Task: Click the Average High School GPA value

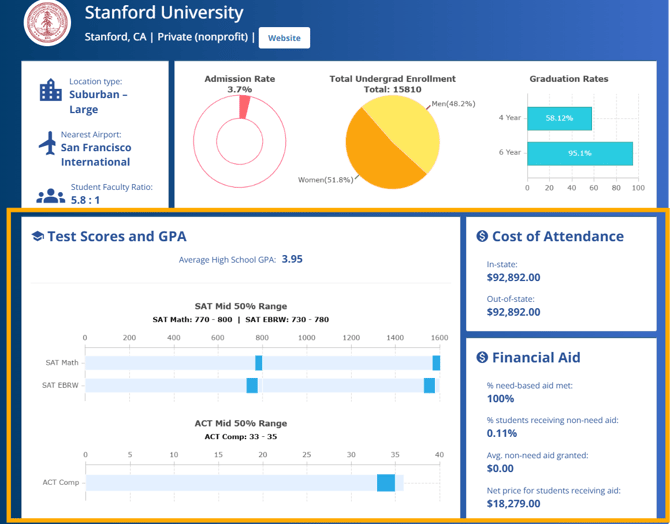Action: tap(292, 259)
